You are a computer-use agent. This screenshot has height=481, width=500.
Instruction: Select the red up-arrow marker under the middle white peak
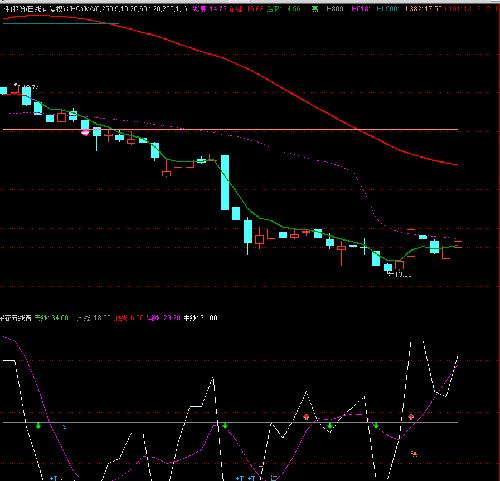pos(306,417)
